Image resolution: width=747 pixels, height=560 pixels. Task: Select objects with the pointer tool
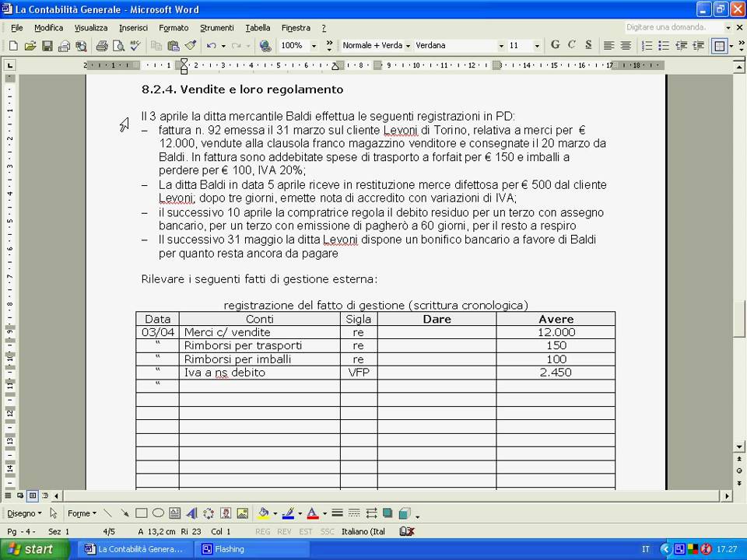[54, 513]
